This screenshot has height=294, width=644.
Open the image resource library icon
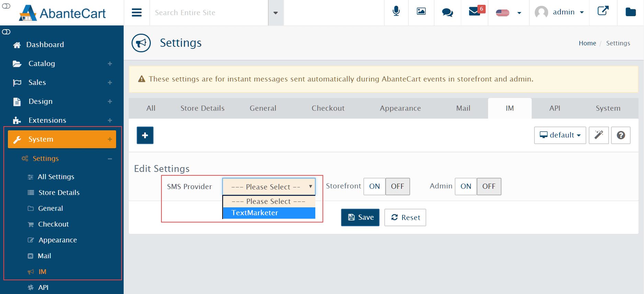pos(421,12)
